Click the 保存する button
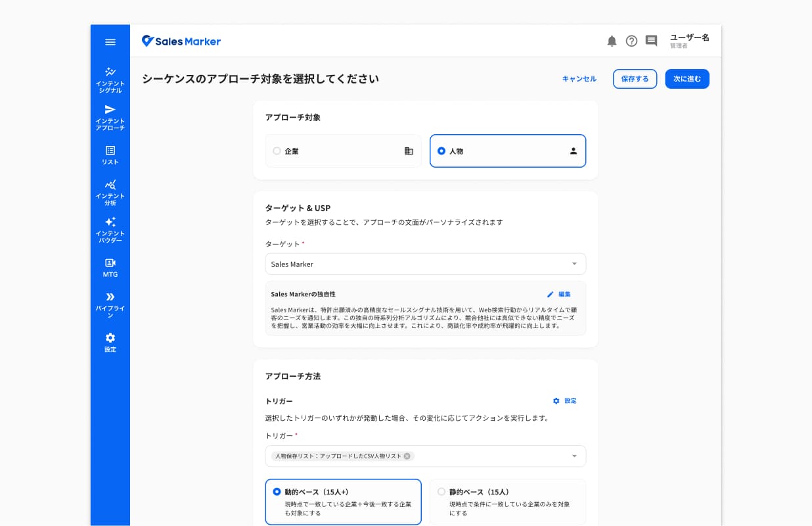Image resolution: width=812 pixels, height=526 pixels. coord(635,79)
